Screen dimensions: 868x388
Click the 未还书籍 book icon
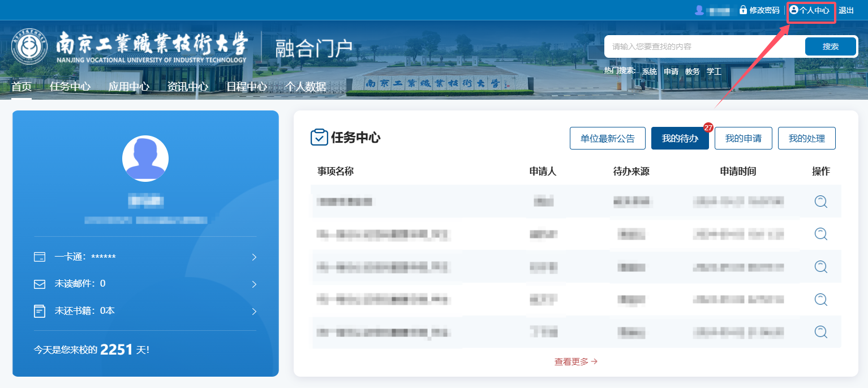pyautogui.click(x=40, y=311)
